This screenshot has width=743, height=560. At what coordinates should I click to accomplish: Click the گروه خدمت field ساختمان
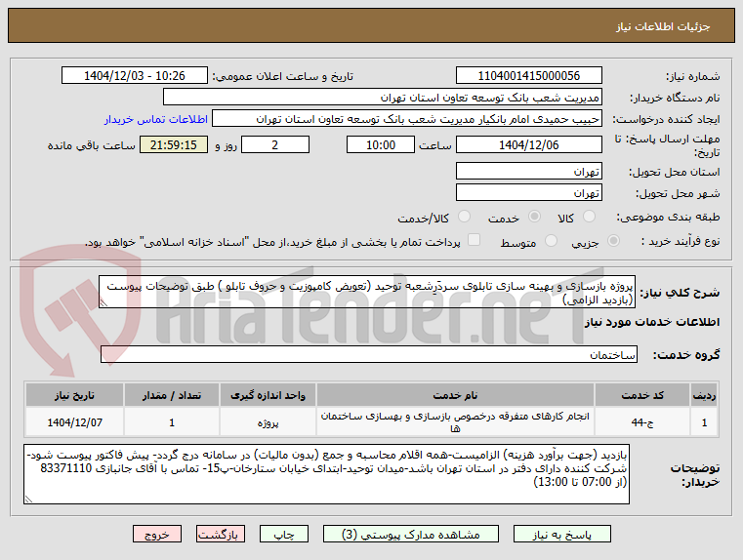pyautogui.click(x=369, y=354)
